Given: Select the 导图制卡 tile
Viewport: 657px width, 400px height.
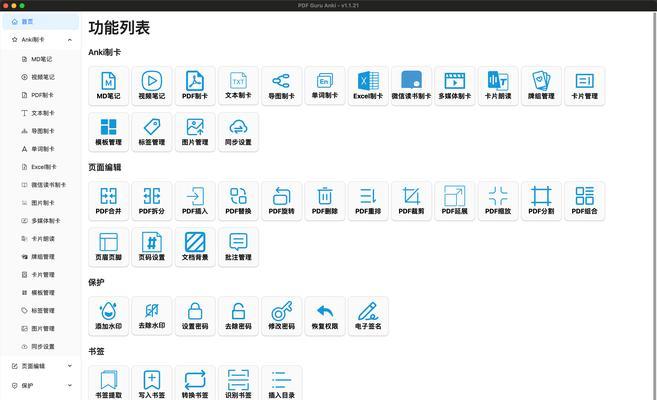Looking at the screenshot, I should (282, 86).
